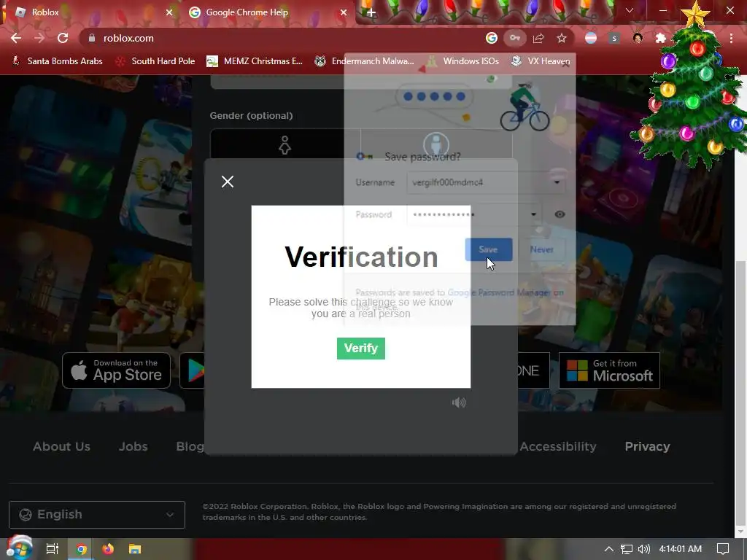The height and width of the screenshot is (560, 747).
Task: Open the VX Heaven bookmark
Action: [x=541, y=61]
